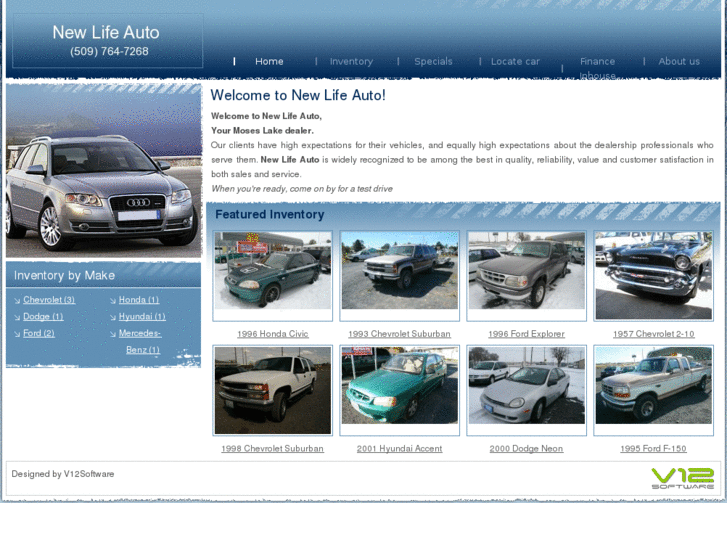Click Welcome to New Life Auto! heading

298,95
